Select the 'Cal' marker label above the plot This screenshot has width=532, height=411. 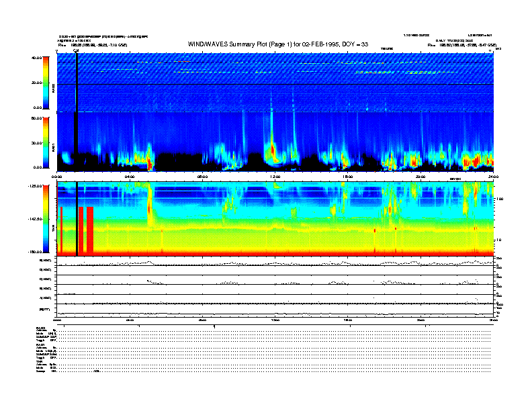(76, 50)
